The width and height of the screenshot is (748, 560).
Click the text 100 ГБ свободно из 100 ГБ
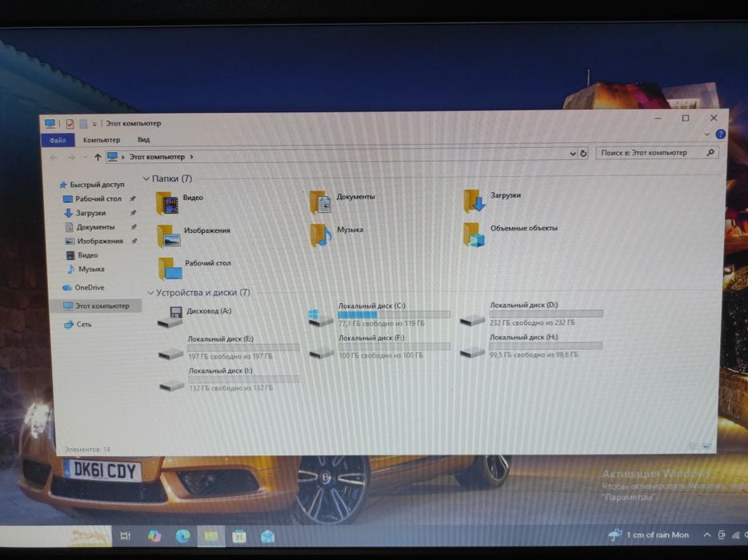381,355
